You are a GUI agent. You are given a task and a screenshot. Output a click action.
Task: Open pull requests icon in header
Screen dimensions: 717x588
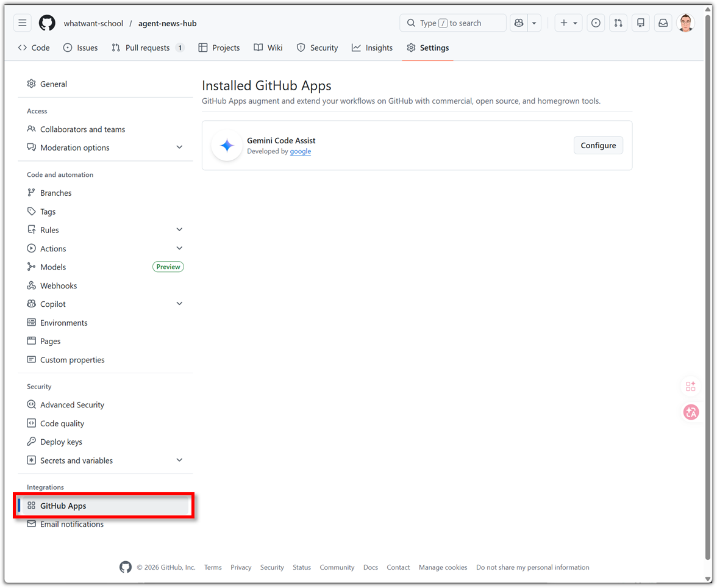[618, 23]
